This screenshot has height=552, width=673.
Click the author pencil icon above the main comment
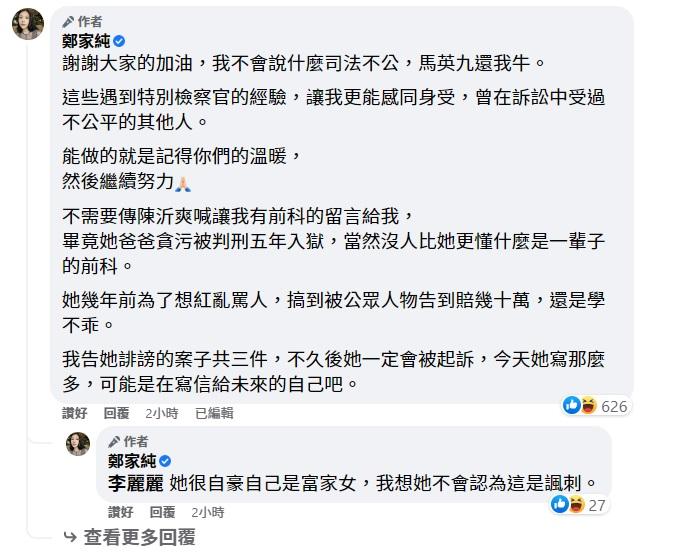(68, 20)
